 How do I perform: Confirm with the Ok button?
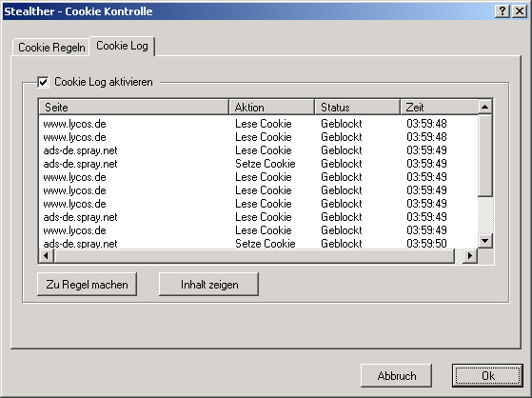tap(487, 375)
